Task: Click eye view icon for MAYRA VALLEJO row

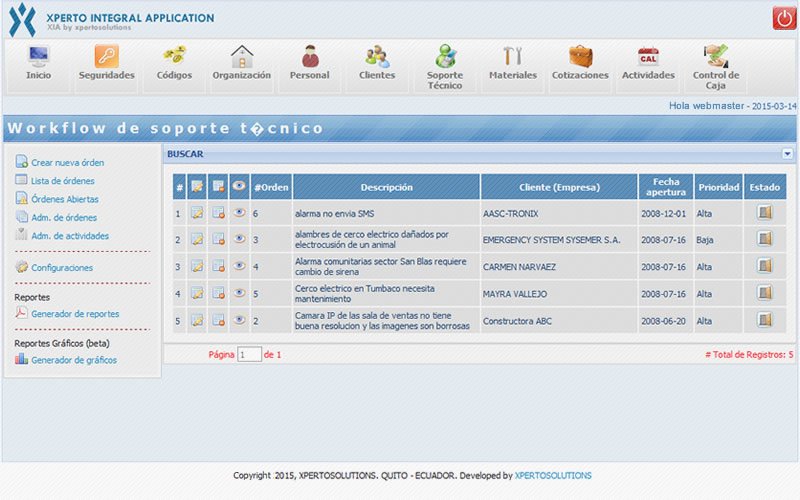Action: (239, 294)
